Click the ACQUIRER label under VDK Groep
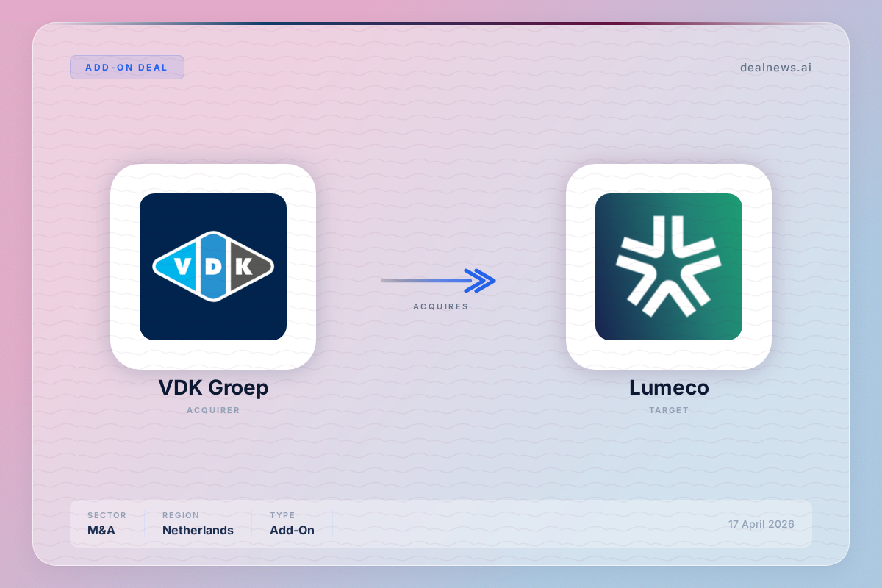Image resolution: width=882 pixels, height=588 pixels. point(213,410)
